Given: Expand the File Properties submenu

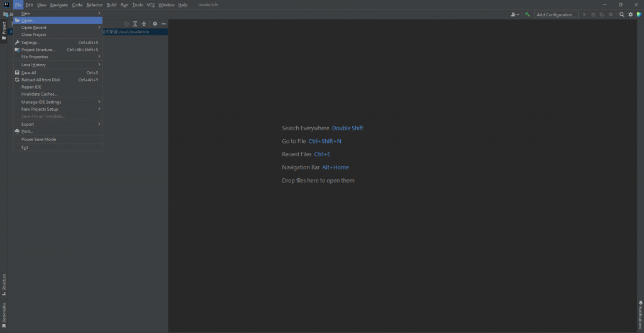Looking at the screenshot, I should (x=58, y=56).
